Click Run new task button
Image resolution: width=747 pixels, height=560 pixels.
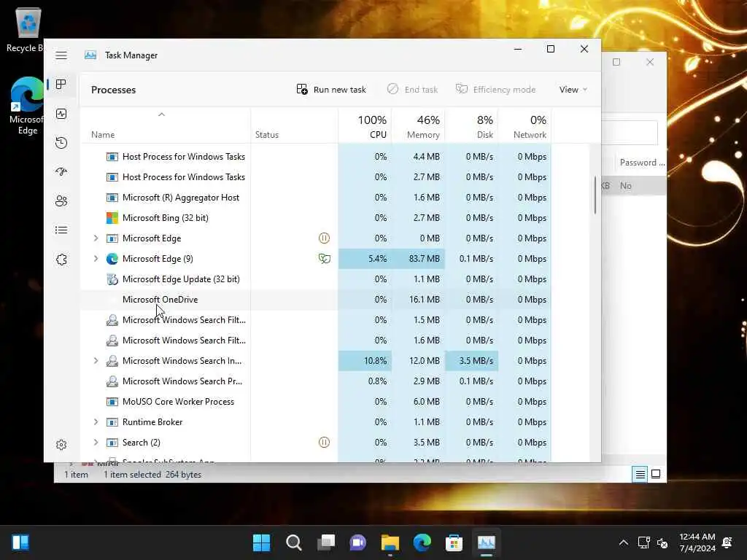click(331, 90)
